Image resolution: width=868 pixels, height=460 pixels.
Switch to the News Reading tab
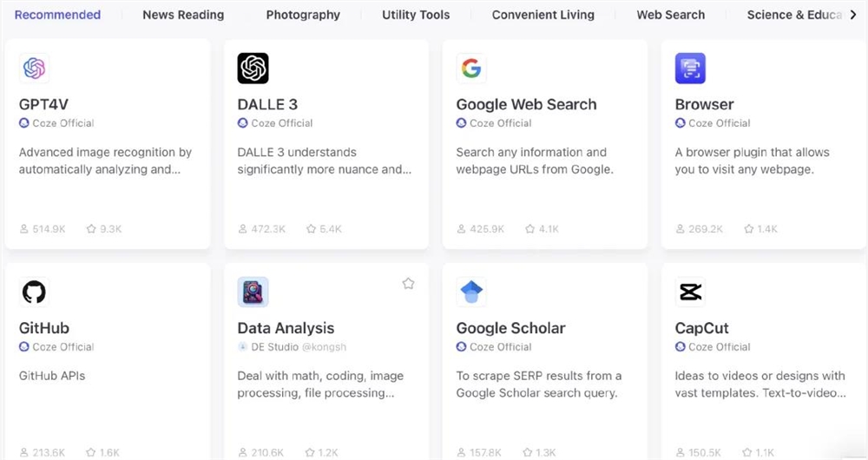[183, 15]
